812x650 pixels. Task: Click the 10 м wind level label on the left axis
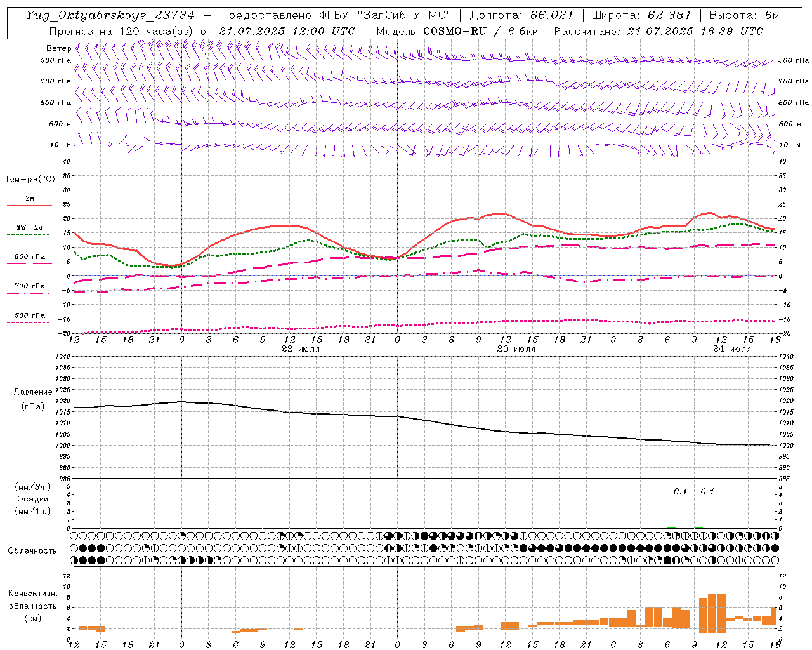(x=60, y=145)
